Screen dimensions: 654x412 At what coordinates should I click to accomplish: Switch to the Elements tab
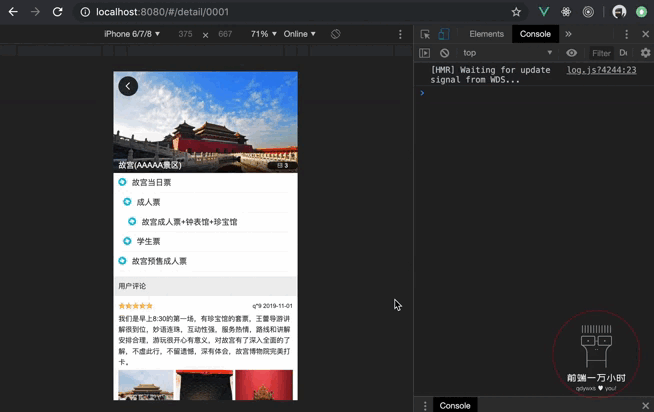point(486,34)
